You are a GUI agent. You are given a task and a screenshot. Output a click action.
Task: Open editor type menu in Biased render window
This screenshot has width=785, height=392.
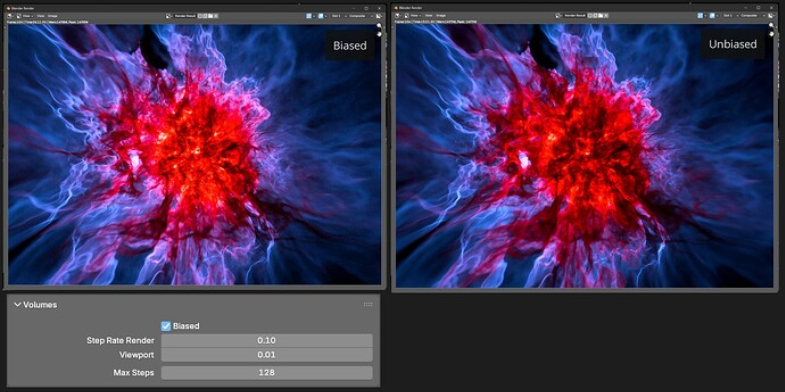tap(11, 16)
